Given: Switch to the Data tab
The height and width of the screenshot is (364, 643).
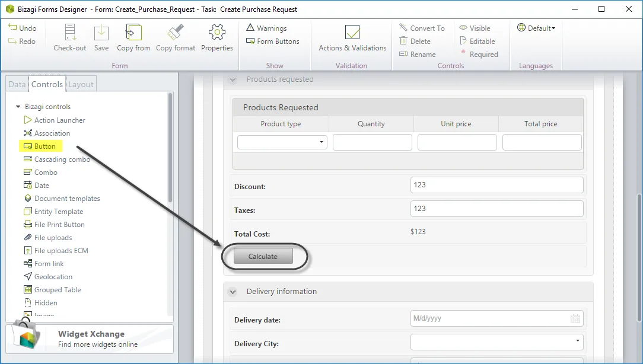Looking at the screenshot, I should click(x=17, y=84).
